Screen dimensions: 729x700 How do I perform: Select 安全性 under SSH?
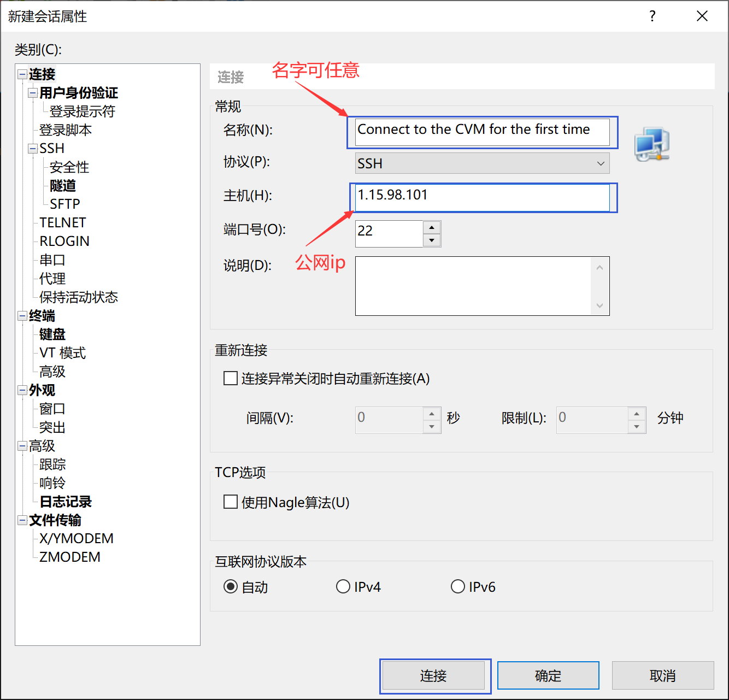(69, 167)
